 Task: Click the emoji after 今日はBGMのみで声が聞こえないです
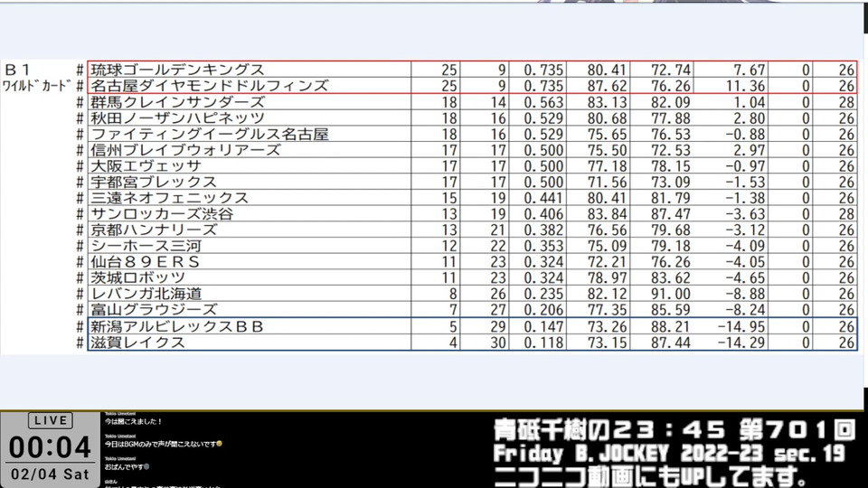point(219,444)
